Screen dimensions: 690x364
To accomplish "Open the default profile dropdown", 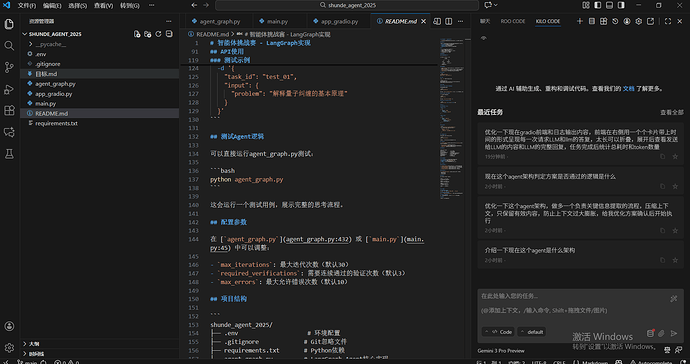I will click(x=532, y=331).
